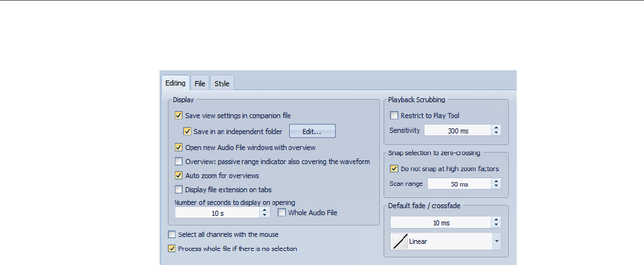Click the Edit... button
Screen dimensions: 644x265
click(312, 132)
